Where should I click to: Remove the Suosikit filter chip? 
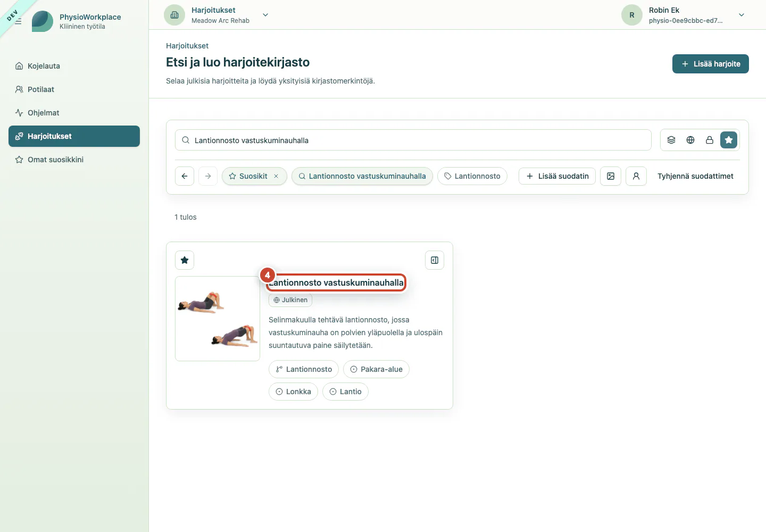(x=276, y=176)
